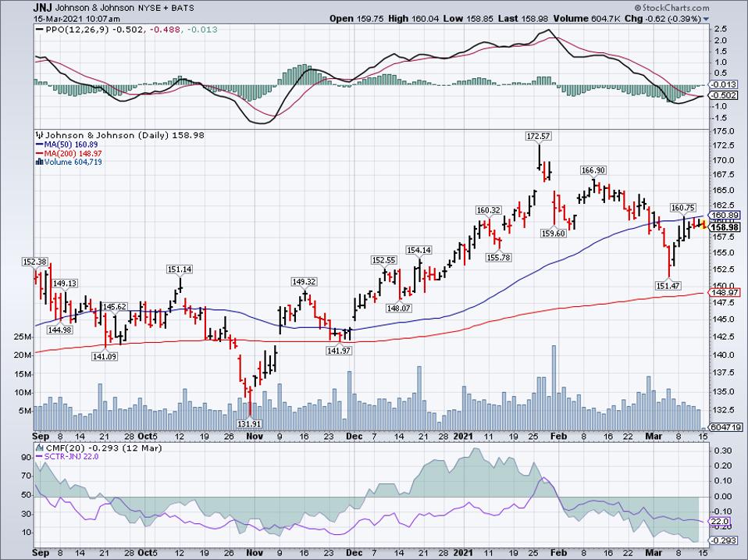Click the 25M volume axis label
Screen dimensions: 748x560
[x=23, y=337]
